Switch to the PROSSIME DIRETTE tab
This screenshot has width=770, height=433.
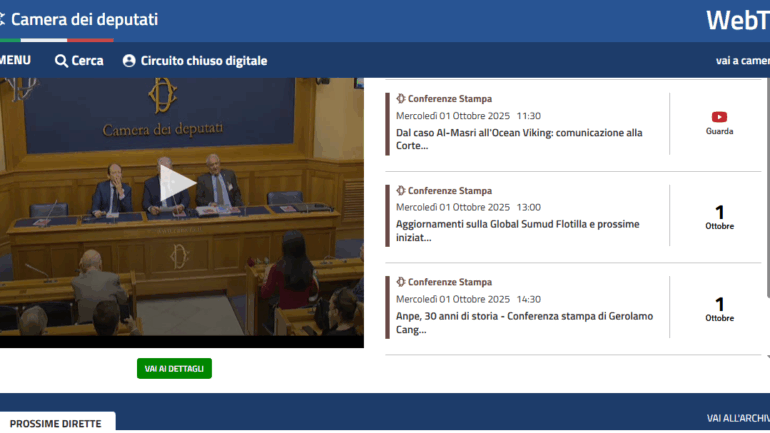(56, 423)
